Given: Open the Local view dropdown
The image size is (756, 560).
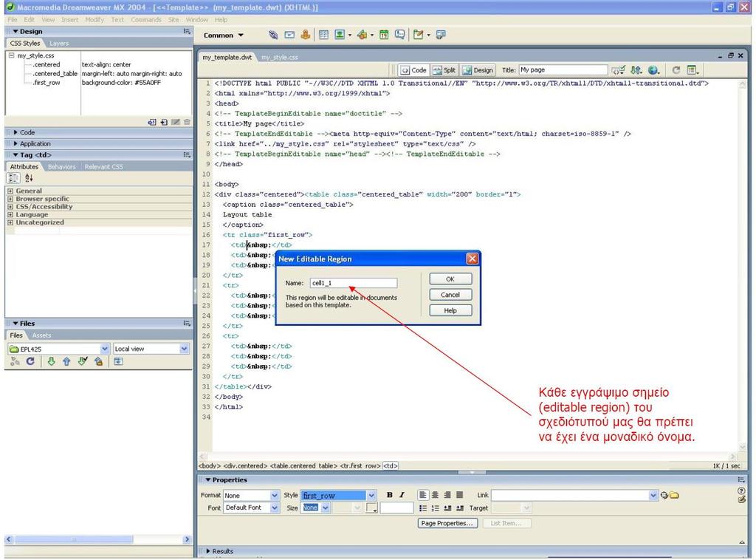Looking at the screenshot, I should (x=184, y=349).
